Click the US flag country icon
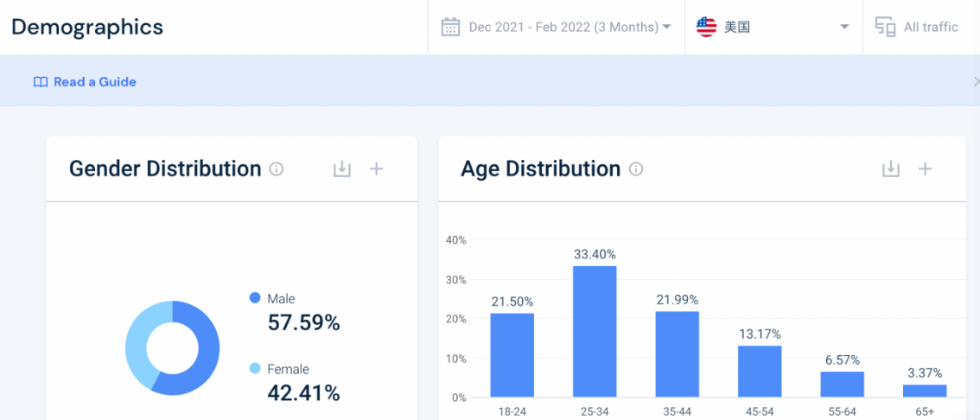 click(707, 27)
